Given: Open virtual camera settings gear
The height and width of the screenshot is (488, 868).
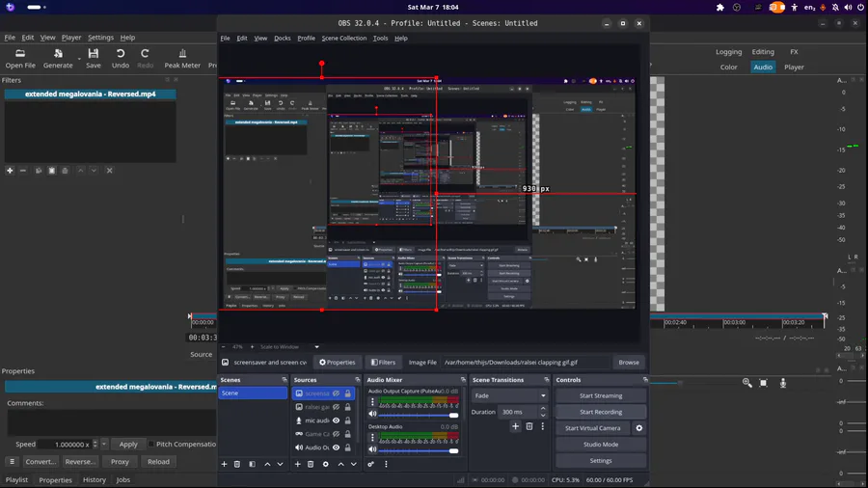Looking at the screenshot, I should [x=638, y=428].
